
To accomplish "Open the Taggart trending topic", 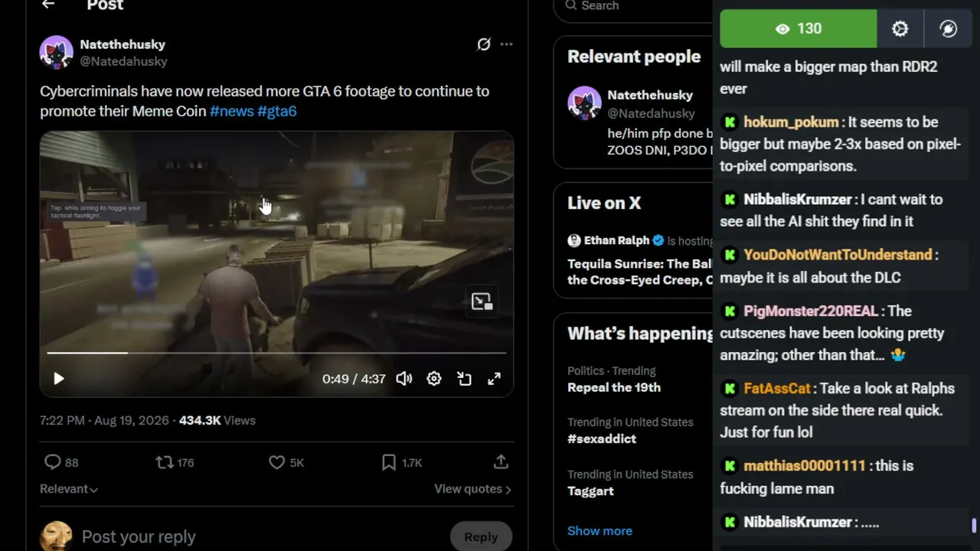I will [x=590, y=491].
